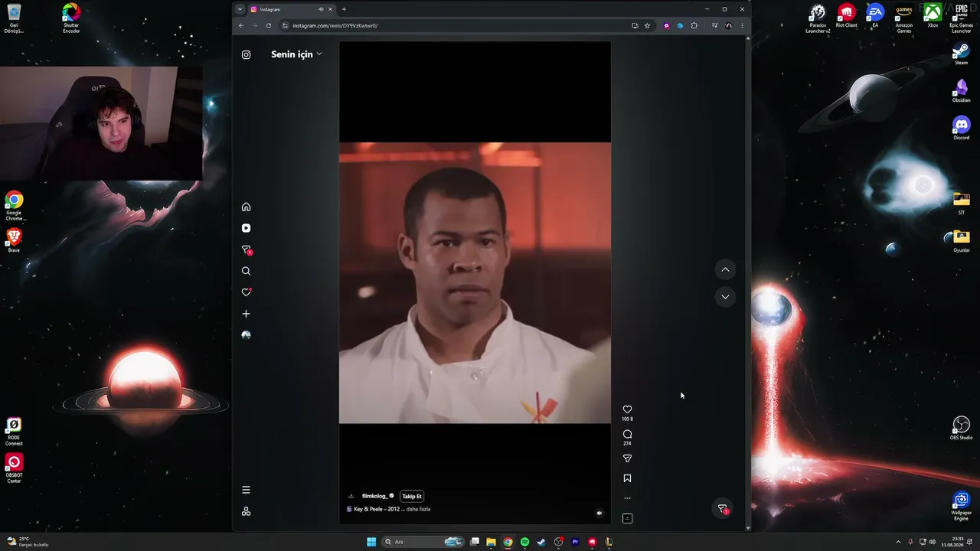Select the Instagram browser tab

click(291, 9)
